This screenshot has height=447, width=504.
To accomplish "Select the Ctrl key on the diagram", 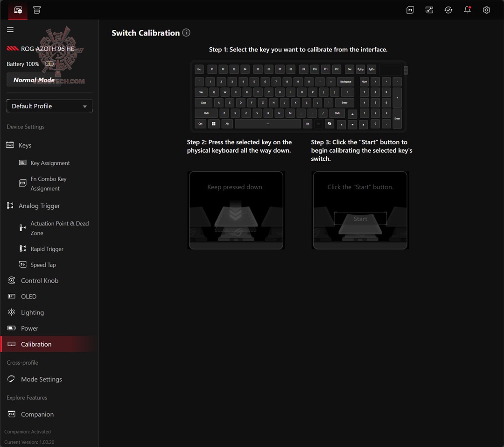I will [x=200, y=124].
